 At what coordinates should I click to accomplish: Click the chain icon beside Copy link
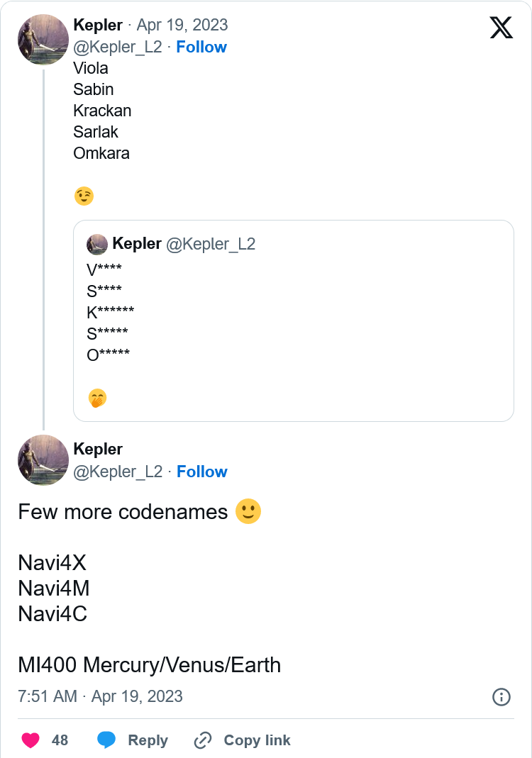pos(203,740)
